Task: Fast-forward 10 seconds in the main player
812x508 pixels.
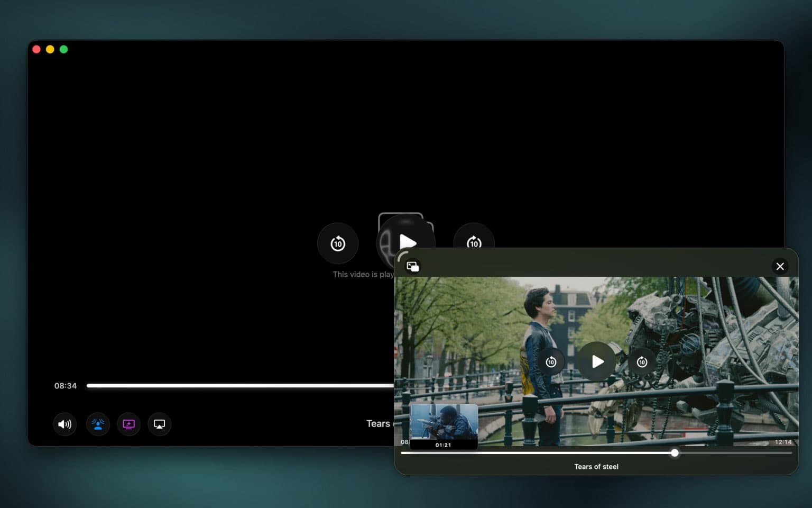Action: (x=473, y=243)
